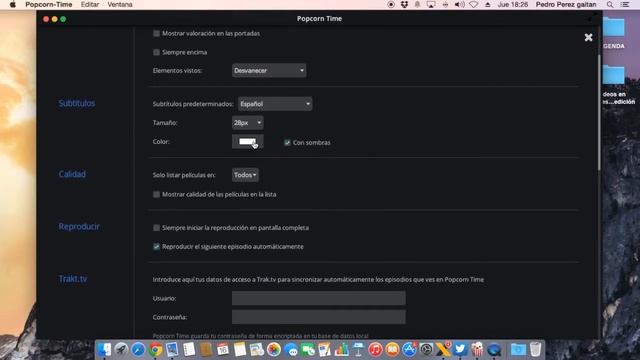Click the Calidad section heading
640x360 pixels.
(x=72, y=174)
